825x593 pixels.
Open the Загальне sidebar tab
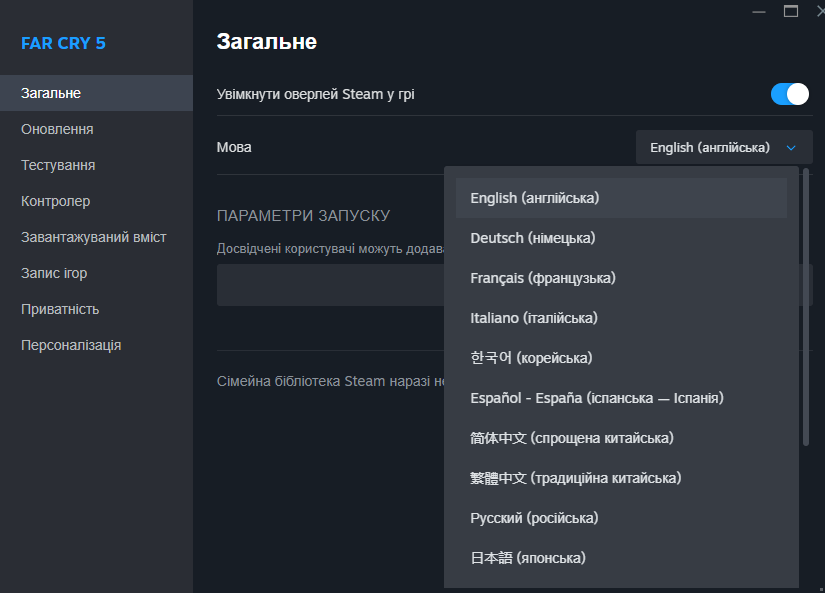point(96,93)
